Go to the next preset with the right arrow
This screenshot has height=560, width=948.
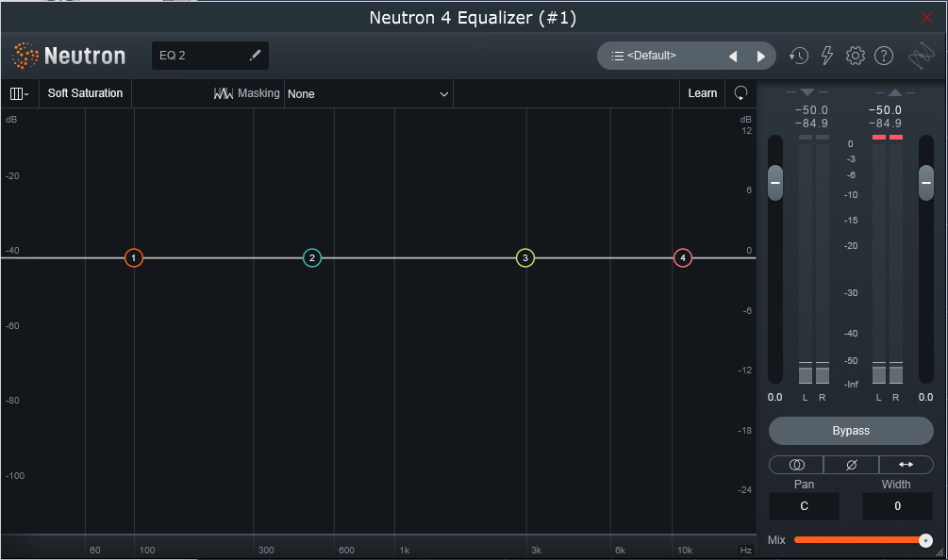point(760,57)
